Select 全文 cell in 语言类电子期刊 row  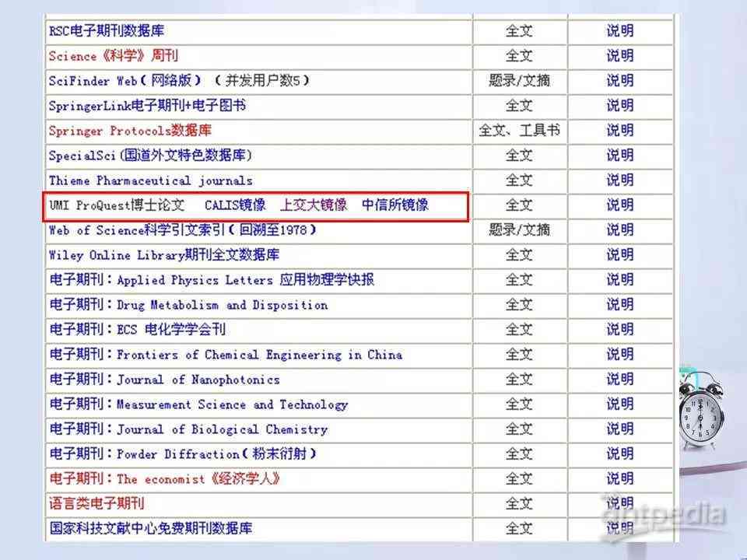519,503
